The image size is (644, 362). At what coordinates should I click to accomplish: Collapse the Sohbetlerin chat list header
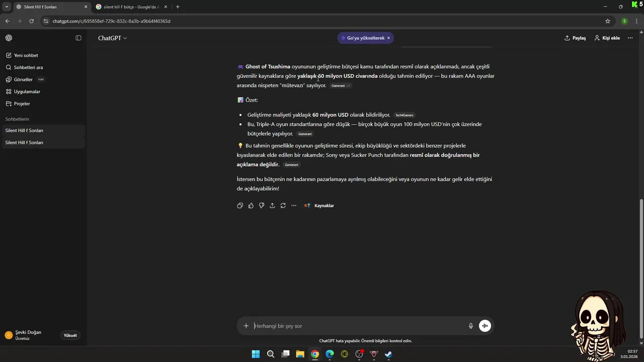pyautogui.click(x=17, y=119)
